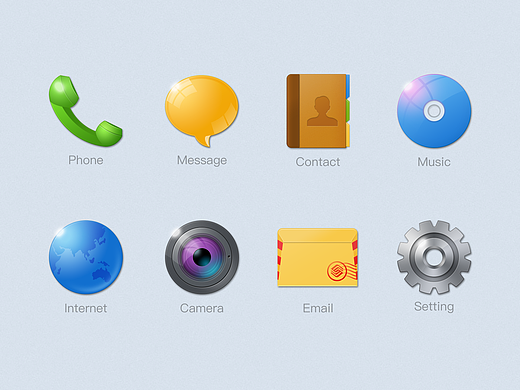Open the silver Setting gear icon
Screen dimensions: 520x390
(434, 257)
